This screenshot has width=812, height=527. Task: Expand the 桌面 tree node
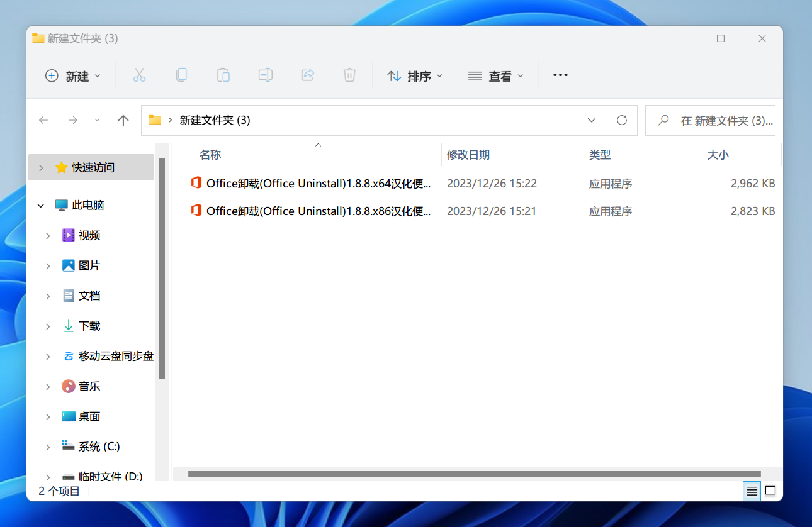coord(48,416)
